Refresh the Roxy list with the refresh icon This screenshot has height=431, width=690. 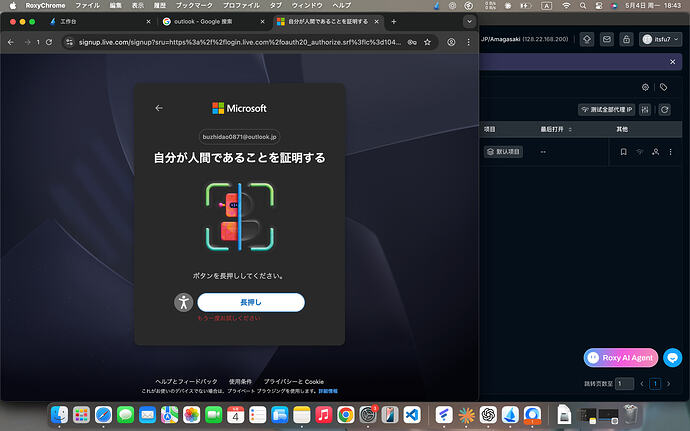point(664,110)
